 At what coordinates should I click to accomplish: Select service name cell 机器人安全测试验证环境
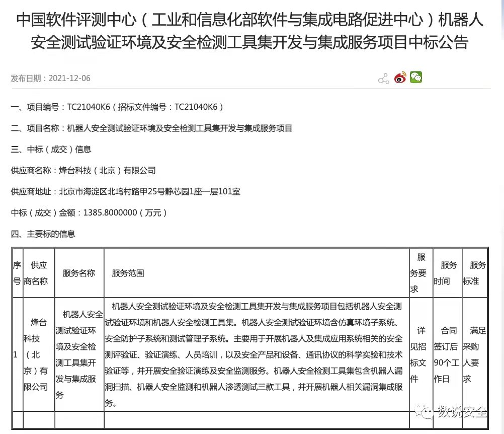click(x=79, y=354)
